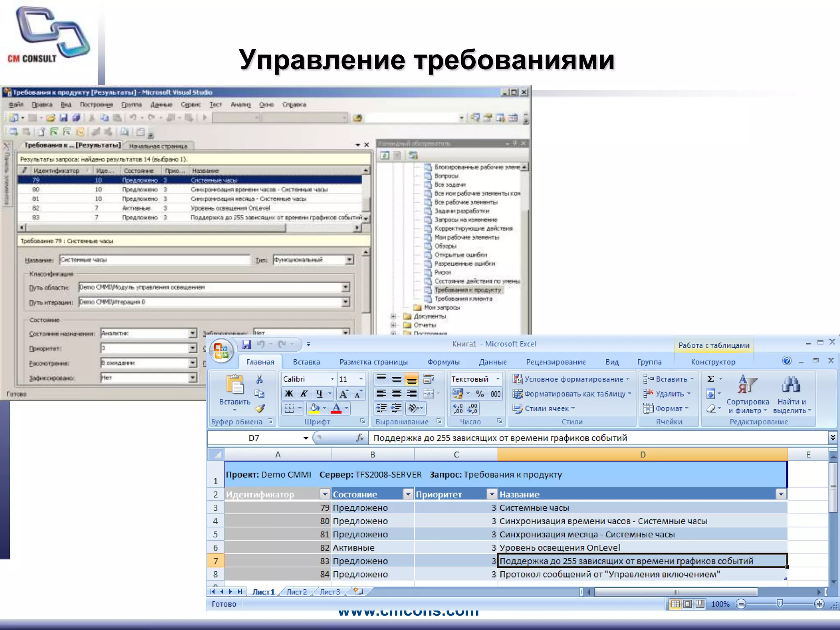Viewport: 840px width, 630px height.
Task: Select column D header in Excel
Action: pos(642,454)
